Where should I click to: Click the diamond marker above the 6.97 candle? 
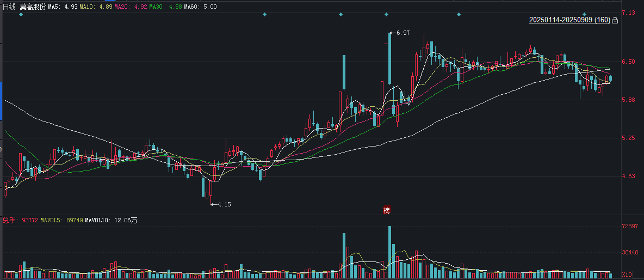[x=386, y=14]
